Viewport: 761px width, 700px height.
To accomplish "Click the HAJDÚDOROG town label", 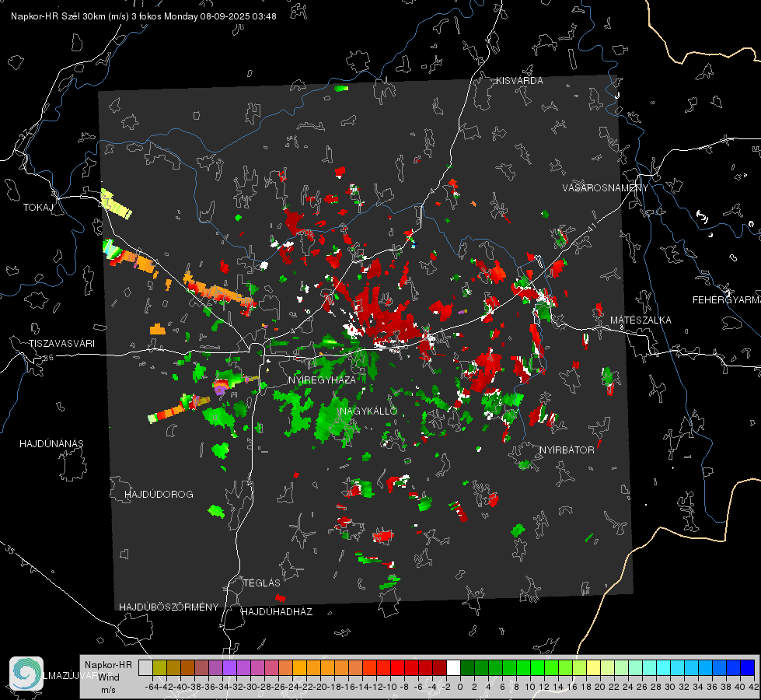I will (x=159, y=494).
